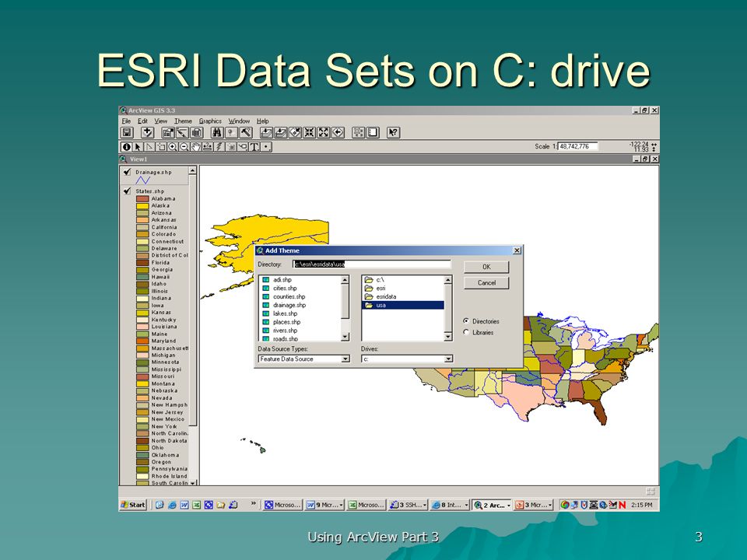The height and width of the screenshot is (560, 747).
Task: Click Zoom to Previous Extent icon
Action: (338, 133)
